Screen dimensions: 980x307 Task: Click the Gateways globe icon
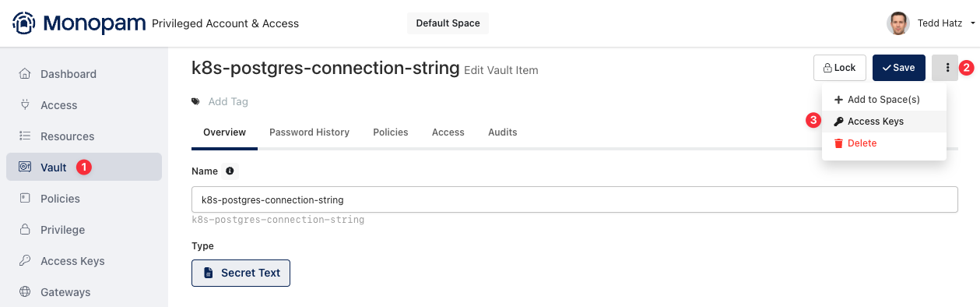pyautogui.click(x=25, y=292)
